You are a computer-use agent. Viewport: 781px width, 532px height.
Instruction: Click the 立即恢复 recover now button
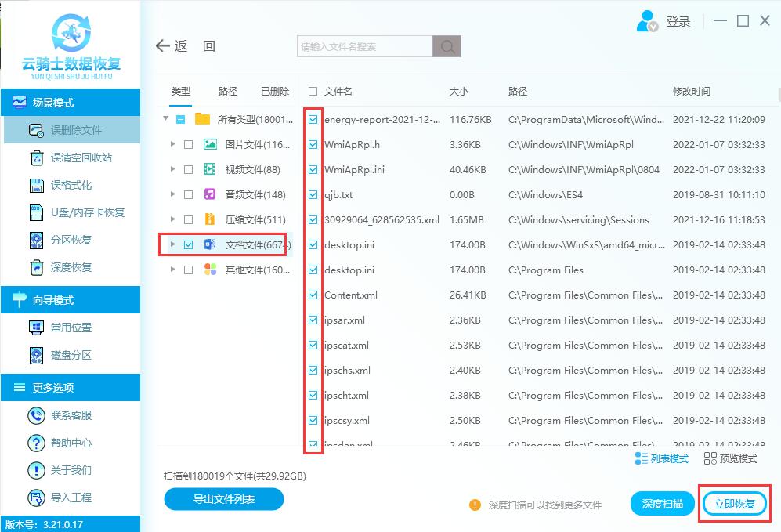735,504
